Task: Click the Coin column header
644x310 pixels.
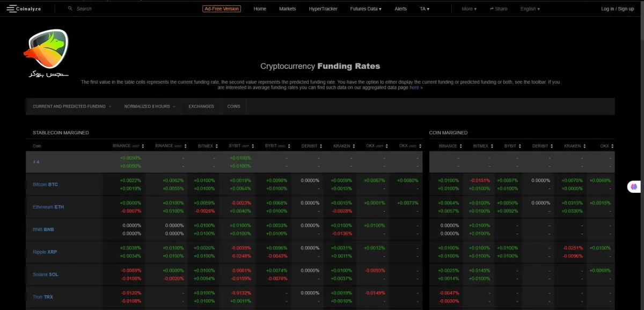Action: (37, 146)
